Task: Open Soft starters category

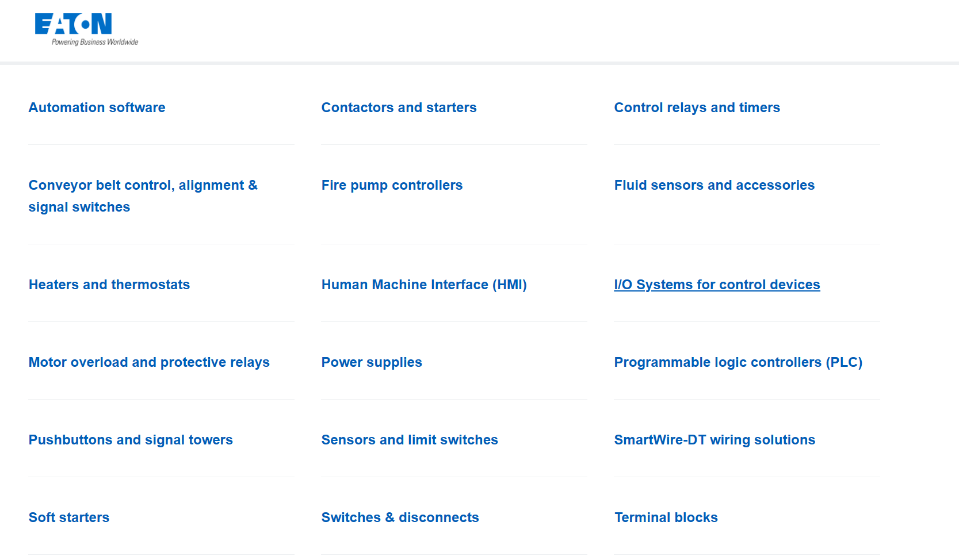Action: pyautogui.click(x=69, y=517)
